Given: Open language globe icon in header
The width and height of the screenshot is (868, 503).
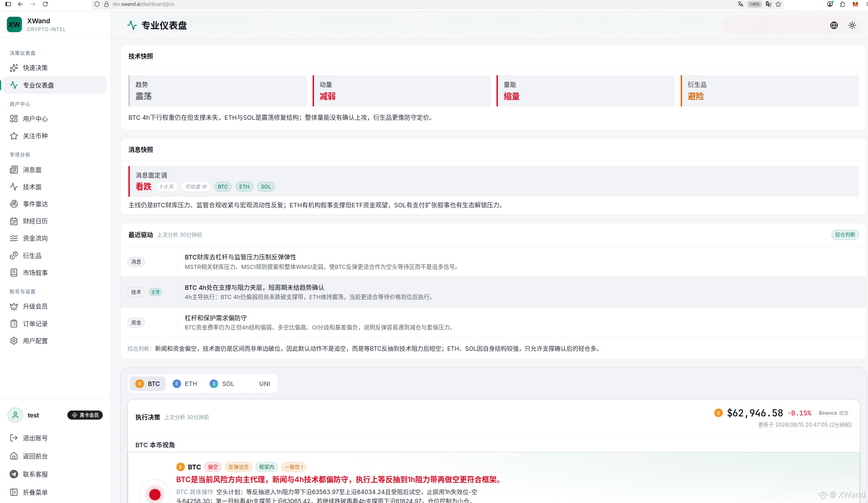Looking at the screenshot, I should [x=834, y=25].
